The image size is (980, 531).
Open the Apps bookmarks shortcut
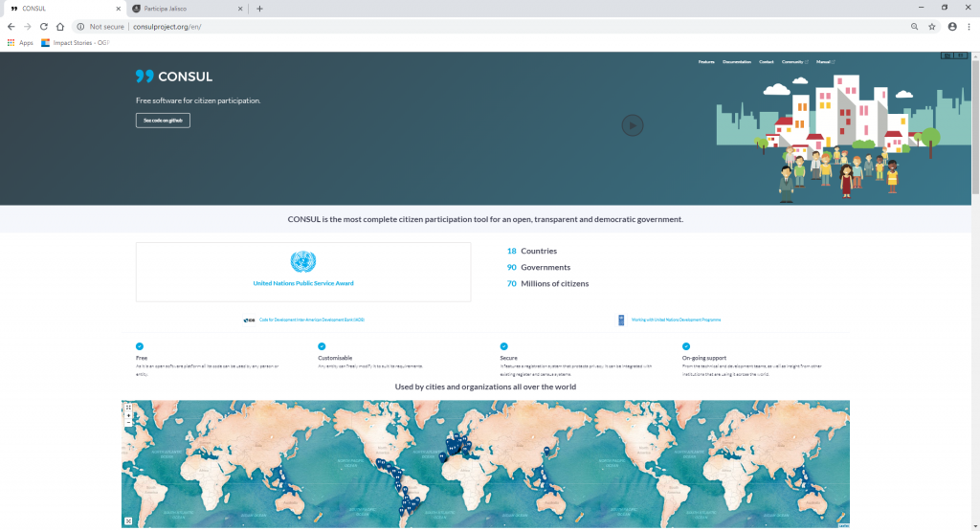[20, 42]
